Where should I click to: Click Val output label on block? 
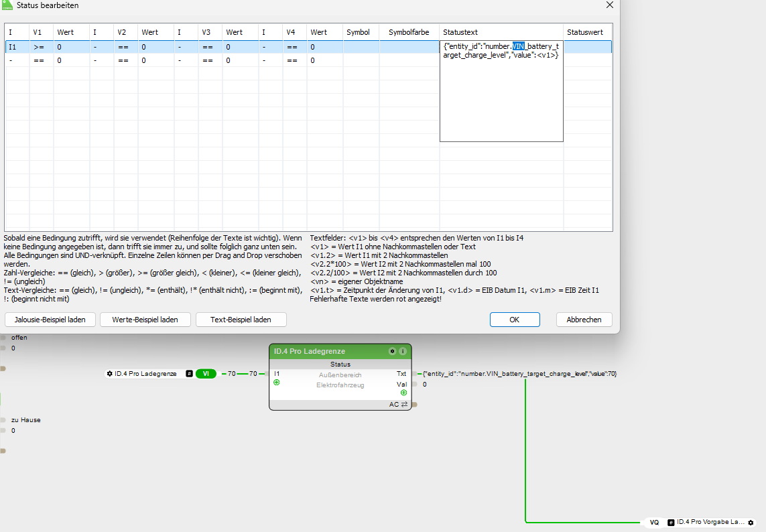(x=401, y=385)
